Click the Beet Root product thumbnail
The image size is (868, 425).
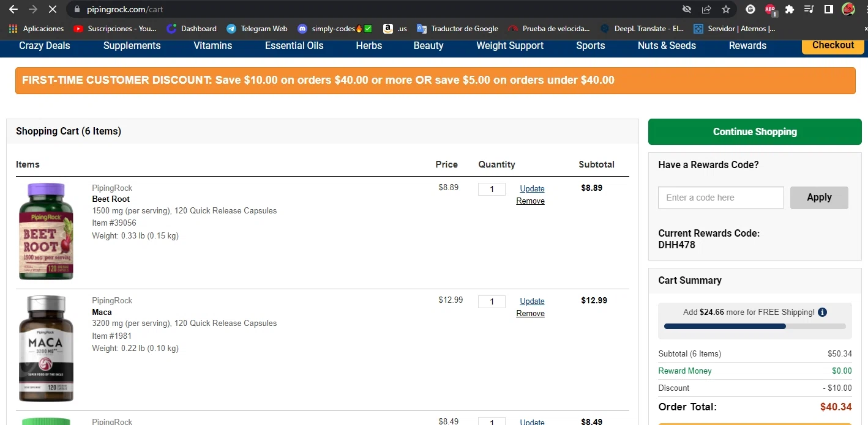[46, 231]
